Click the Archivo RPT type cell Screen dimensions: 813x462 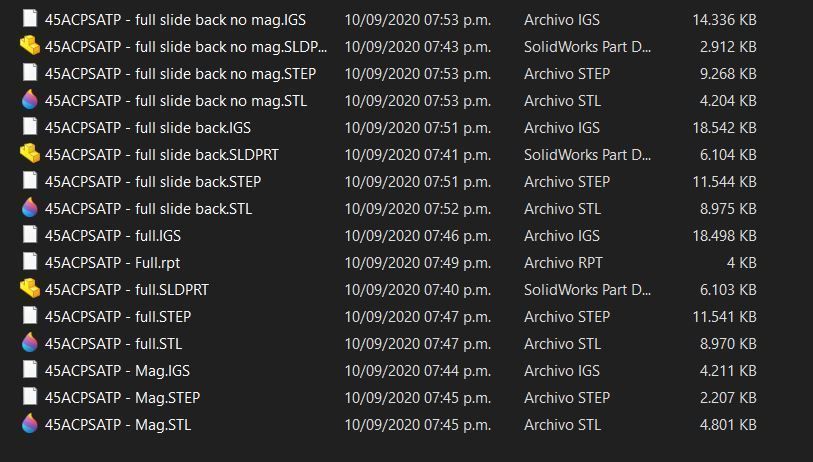[x=563, y=262]
